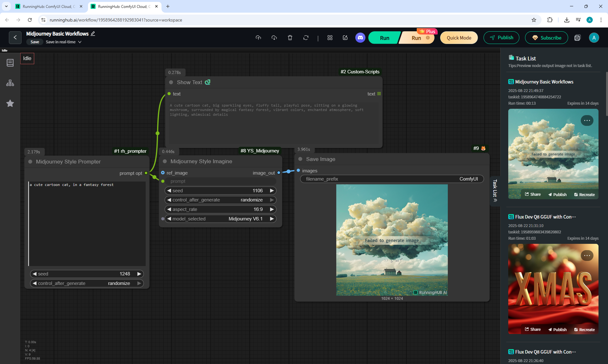This screenshot has width=608, height=364.
Task: Click the download workflow cloud icon
Action: pos(274,38)
